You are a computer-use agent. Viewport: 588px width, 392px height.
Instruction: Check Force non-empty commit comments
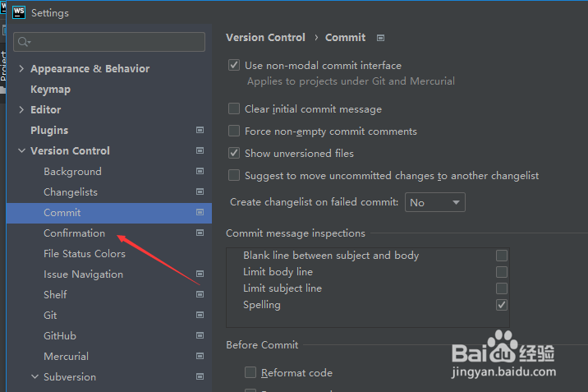click(235, 131)
